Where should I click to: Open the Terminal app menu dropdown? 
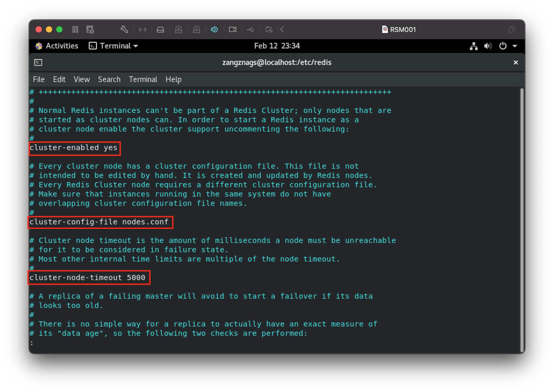click(114, 46)
